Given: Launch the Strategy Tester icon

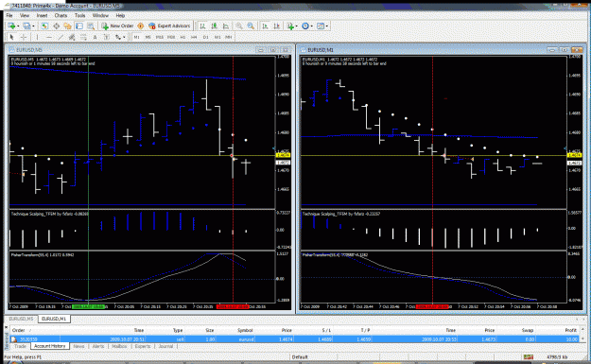Looking at the screenshot, I should (x=91, y=26).
